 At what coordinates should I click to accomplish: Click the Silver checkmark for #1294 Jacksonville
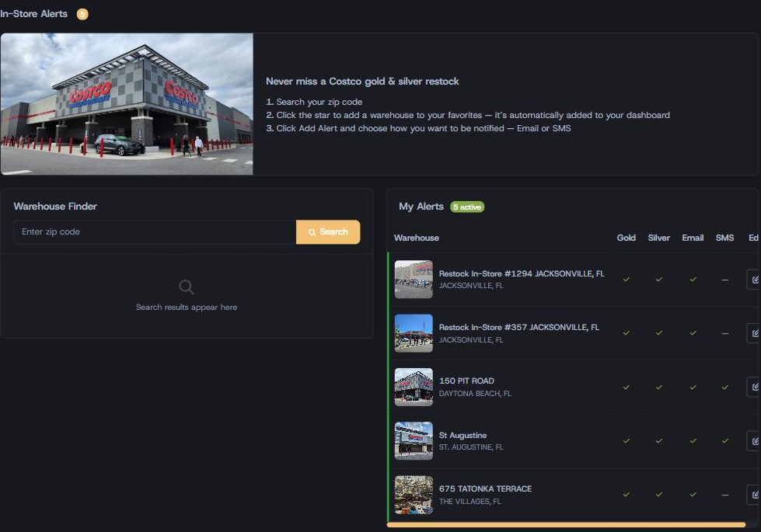tap(658, 280)
